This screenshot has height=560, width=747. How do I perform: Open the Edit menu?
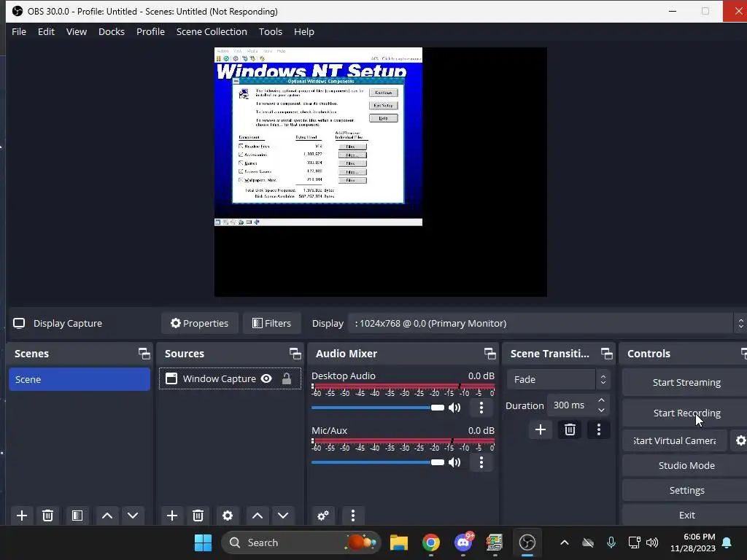pos(46,32)
